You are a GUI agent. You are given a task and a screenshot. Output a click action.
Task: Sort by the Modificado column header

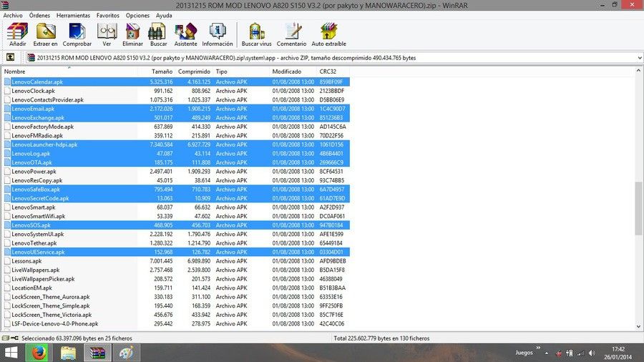point(293,72)
